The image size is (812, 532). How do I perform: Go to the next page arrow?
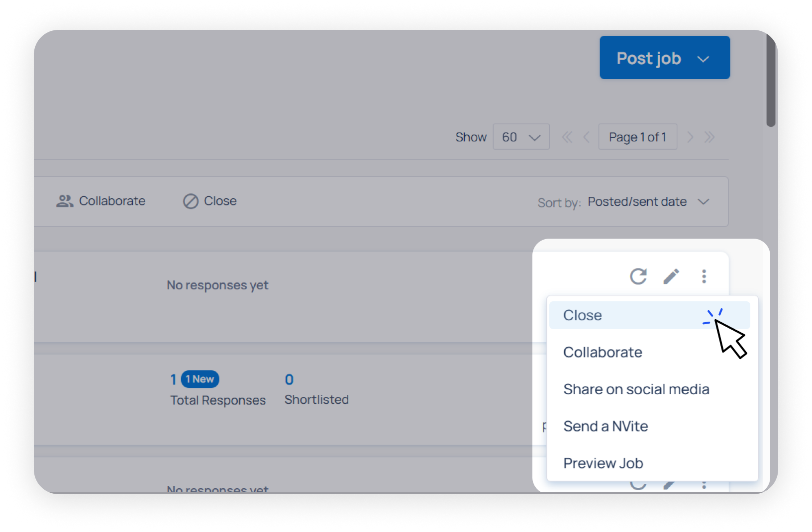[x=690, y=137]
